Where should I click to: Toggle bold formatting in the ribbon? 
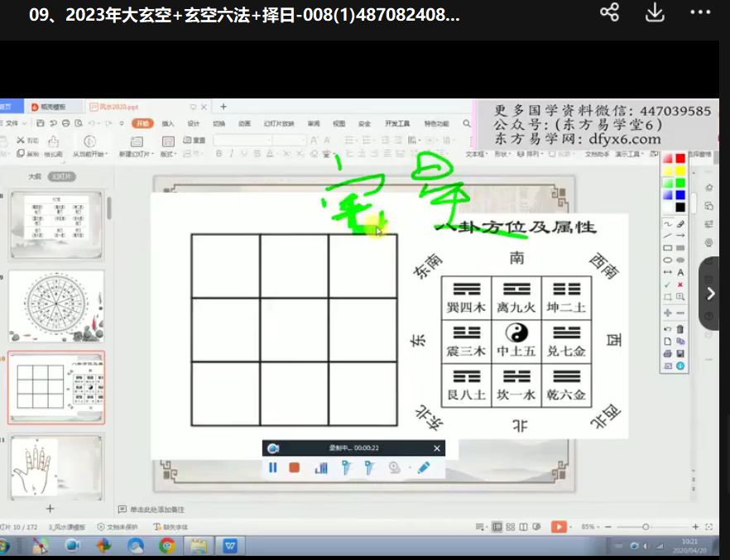pos(219,154)
